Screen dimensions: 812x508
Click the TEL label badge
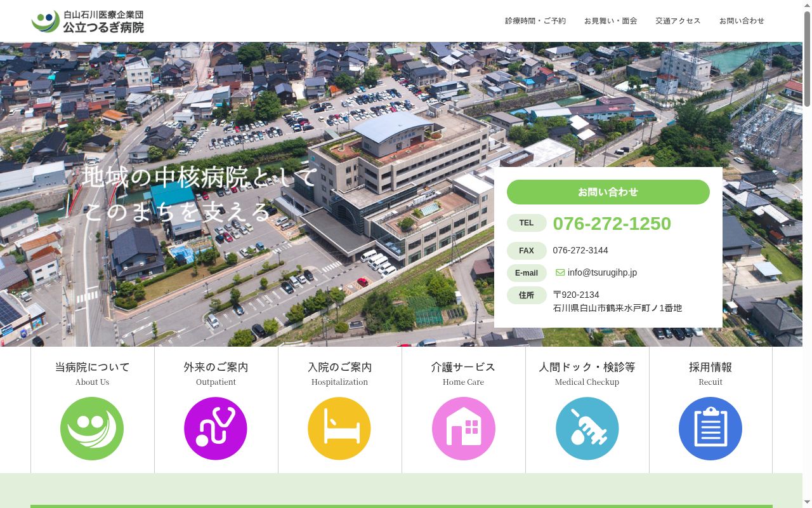click(x=527, y=223)
